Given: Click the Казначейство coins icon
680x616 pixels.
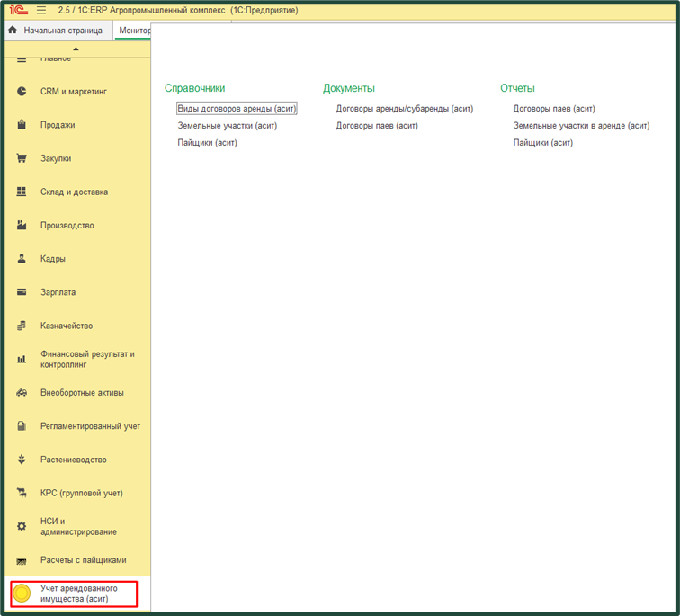Looking at the screenshot, I should pos(22,326).
